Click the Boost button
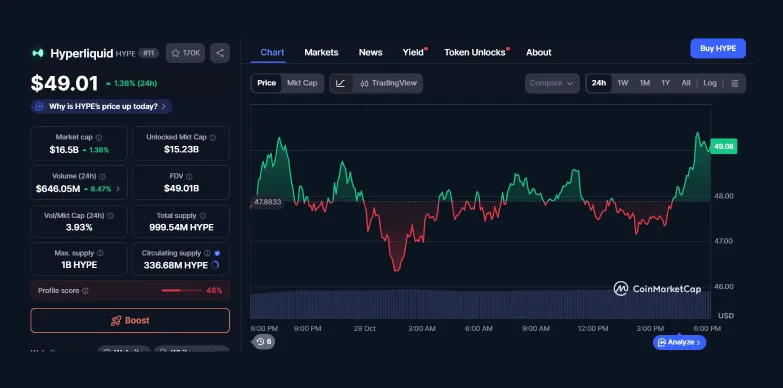The width and height of the screenshot is (783, 388). [130, 321]
